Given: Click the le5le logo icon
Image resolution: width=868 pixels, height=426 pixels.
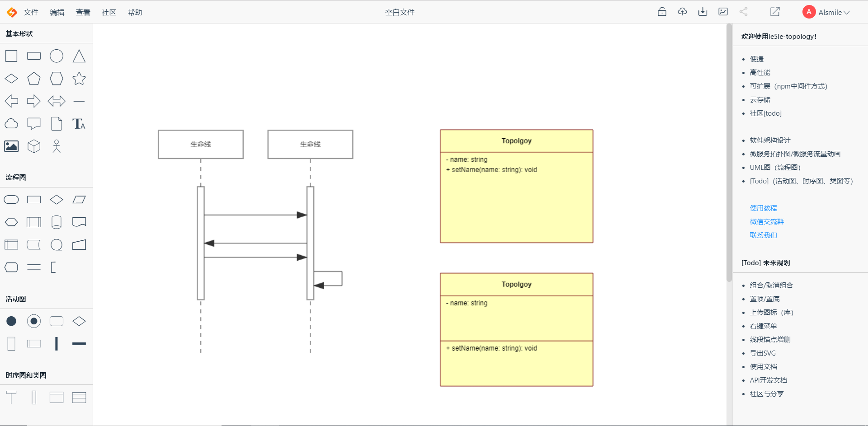Looking at the screenshot, I should tap(12, 12).
